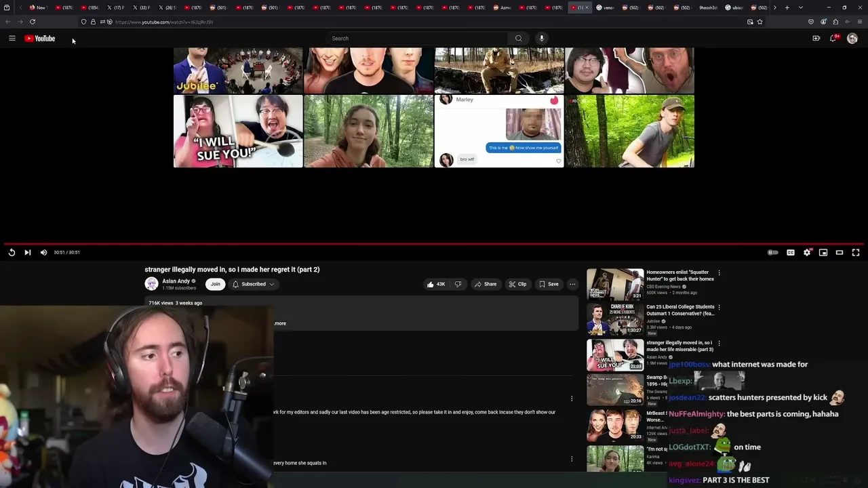Image resolution: width=868 pixels, height=488 pixels.
Task: Open 'Homeowners enlist Squatter Hunter' video title
Action: [679, 276]
